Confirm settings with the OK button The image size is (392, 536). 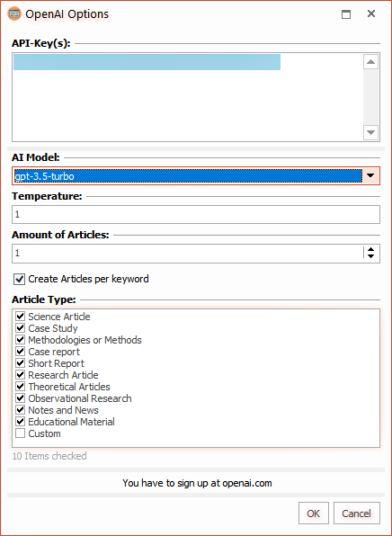click(x=314, y=514)
